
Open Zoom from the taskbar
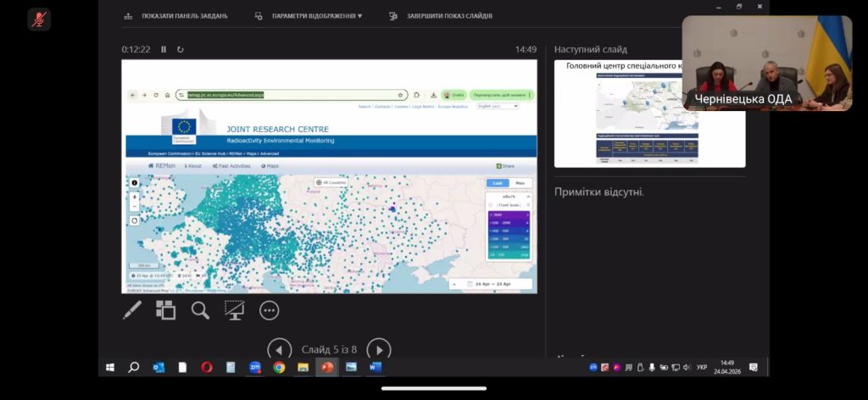coord(254,367)
